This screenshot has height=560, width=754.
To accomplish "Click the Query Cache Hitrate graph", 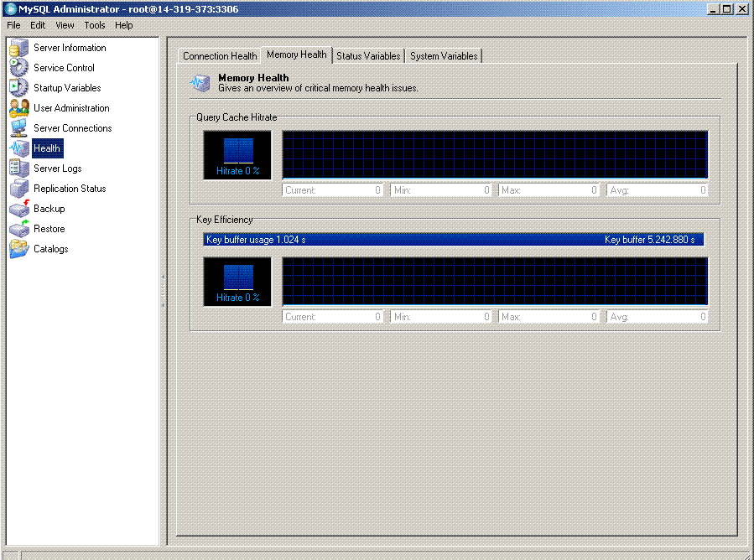I will [x=495, y=154].
